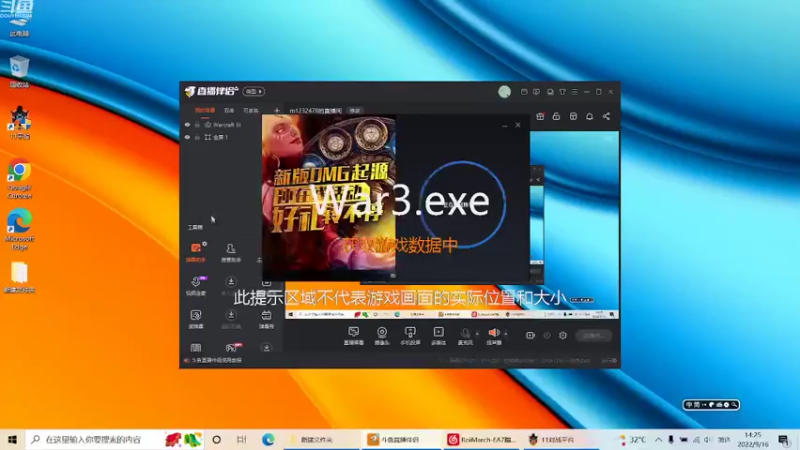
Task: Select the Microsoft Edge desktop shortcut
Action: point(19,229)
